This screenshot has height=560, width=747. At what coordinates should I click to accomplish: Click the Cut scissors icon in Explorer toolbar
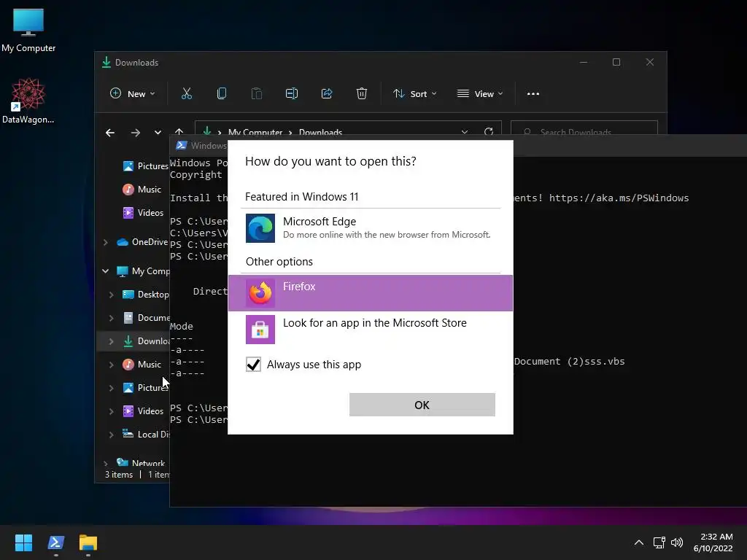(187, 94)
